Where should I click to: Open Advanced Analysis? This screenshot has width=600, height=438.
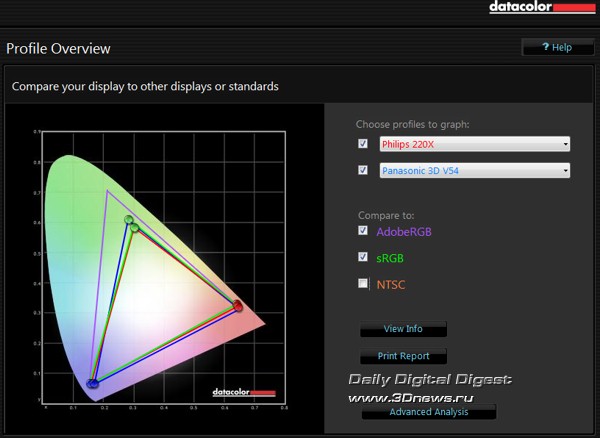[x=428, y=412]
